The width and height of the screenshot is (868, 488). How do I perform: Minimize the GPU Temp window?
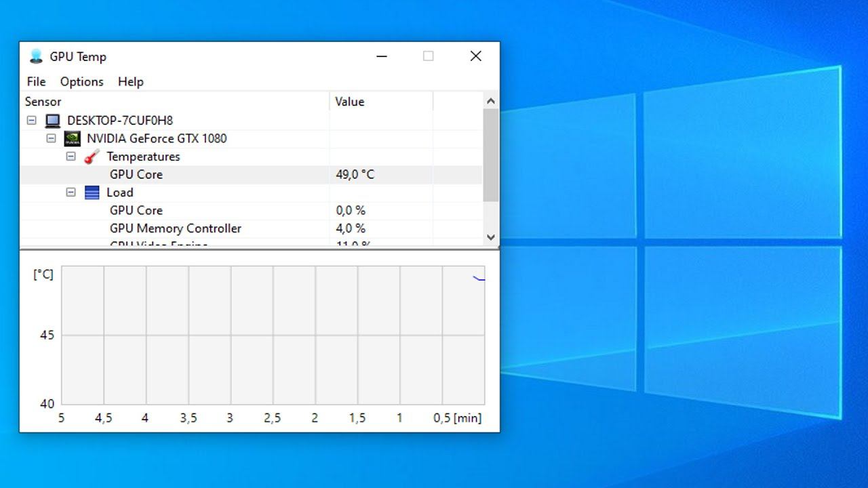tap(382, 56)
